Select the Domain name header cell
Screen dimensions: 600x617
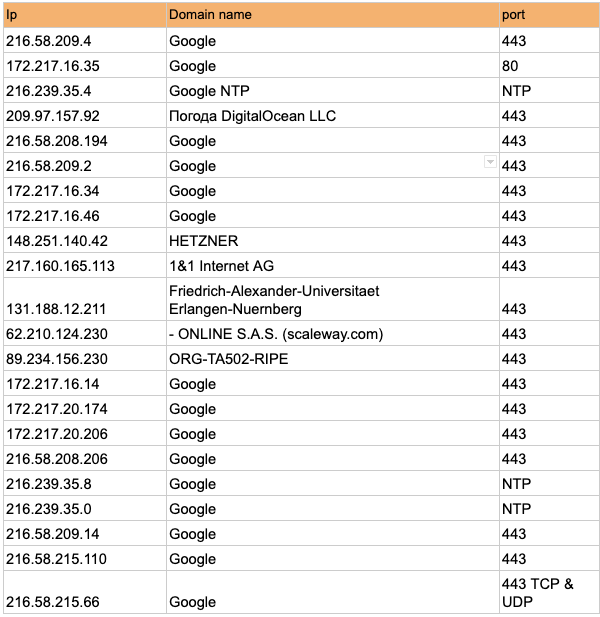(331, 15)
